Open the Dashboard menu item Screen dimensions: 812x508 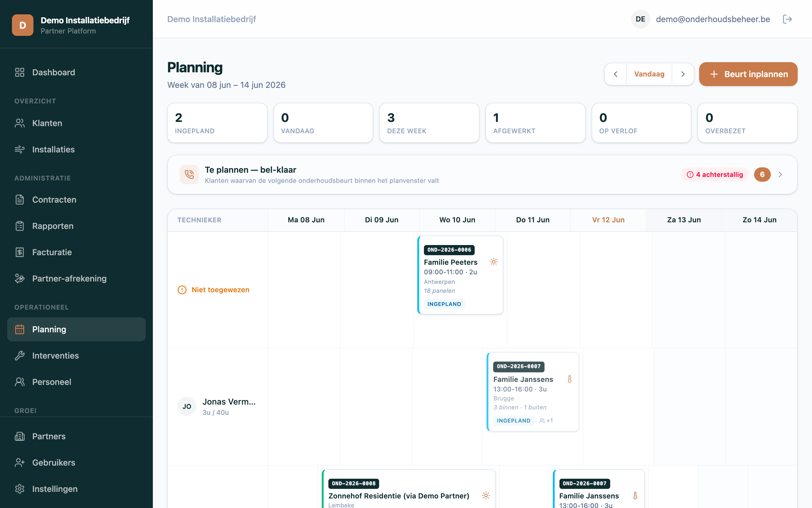point(76,72)
